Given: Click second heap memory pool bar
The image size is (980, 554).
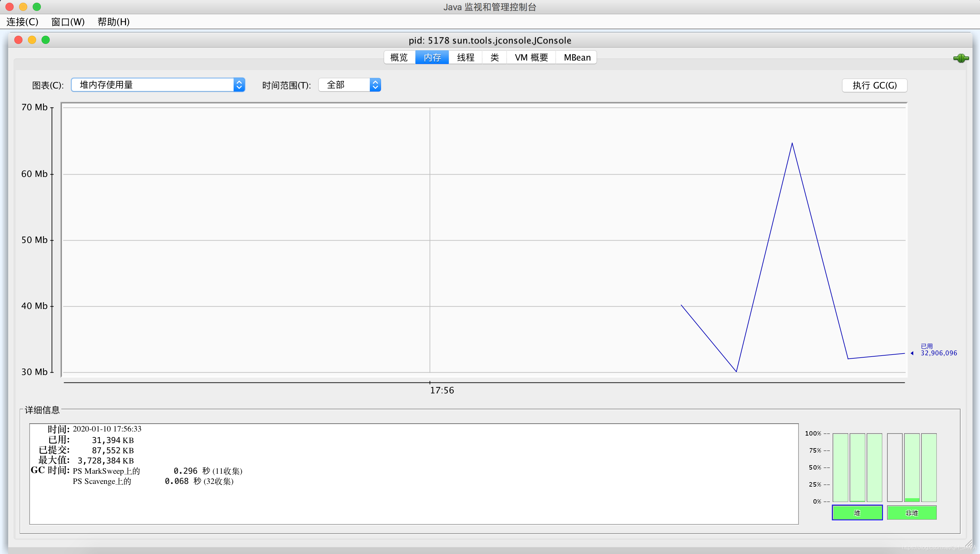Looking at the screenshot, I should [x=857, y=467].
